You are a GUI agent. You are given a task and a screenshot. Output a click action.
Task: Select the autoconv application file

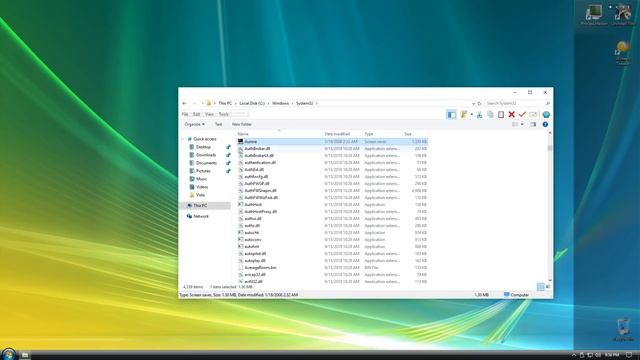[332, 240]
